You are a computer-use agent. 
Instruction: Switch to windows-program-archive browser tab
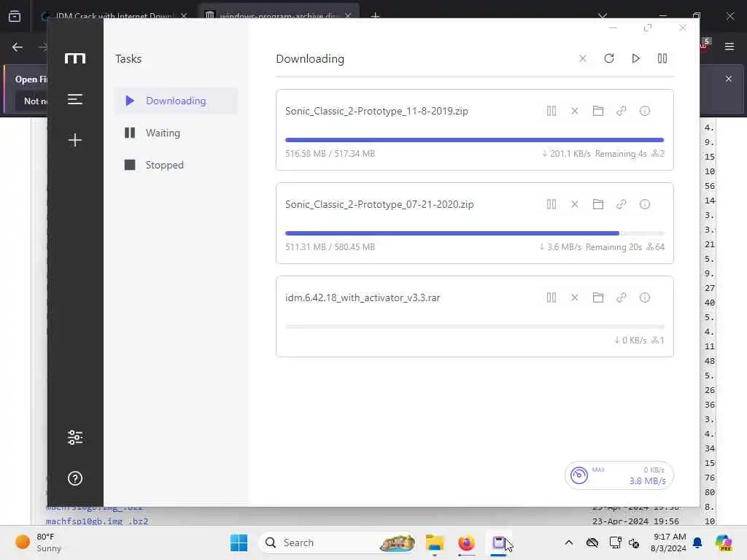click(279, 15)
